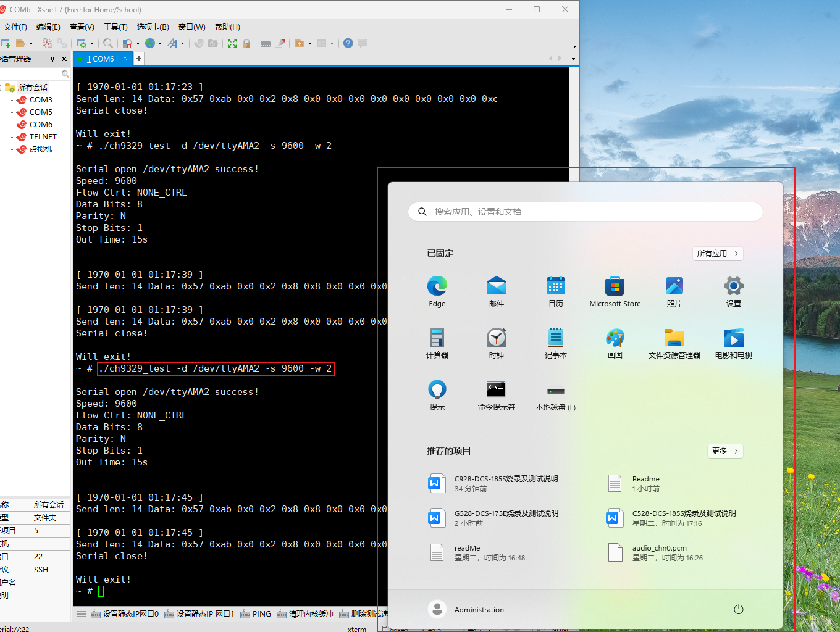Expand the Font icon dropdown arrow
Image resolution: width=840 pixels, height=632 pixels.
click(x=182, y=43)
